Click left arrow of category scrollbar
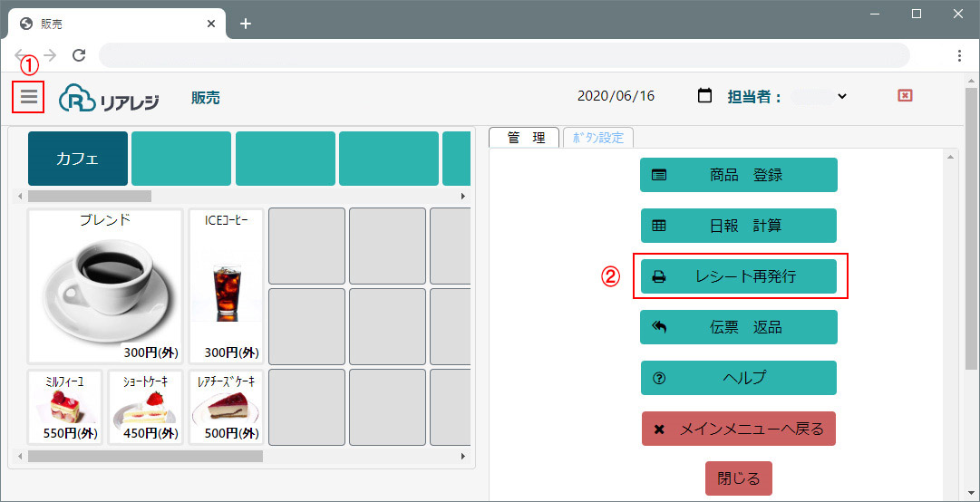This screenshot has width=980, height=502. (x=19, y=196)
